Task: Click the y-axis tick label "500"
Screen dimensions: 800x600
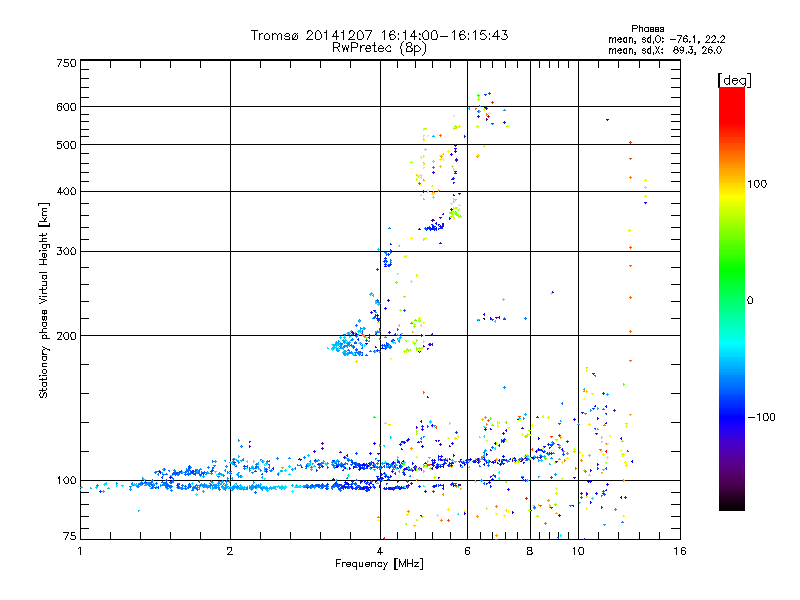Action: click(x=66, y=145)
